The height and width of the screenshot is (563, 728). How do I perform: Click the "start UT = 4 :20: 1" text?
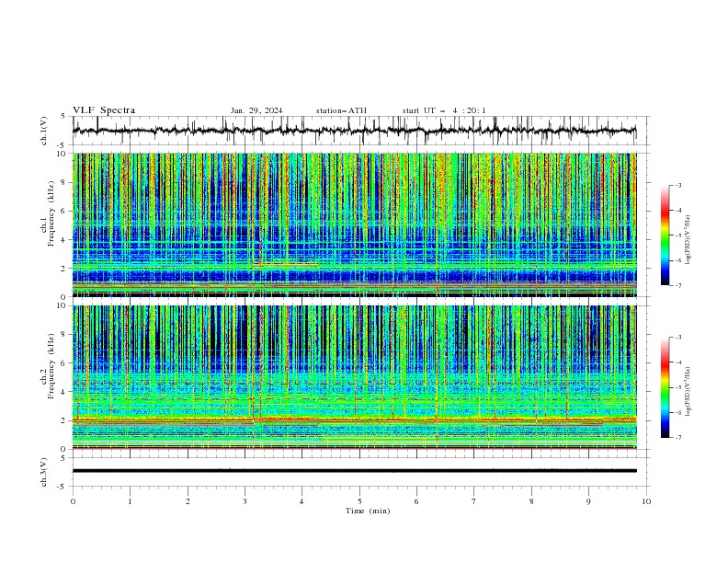click(x=444, y=110)
